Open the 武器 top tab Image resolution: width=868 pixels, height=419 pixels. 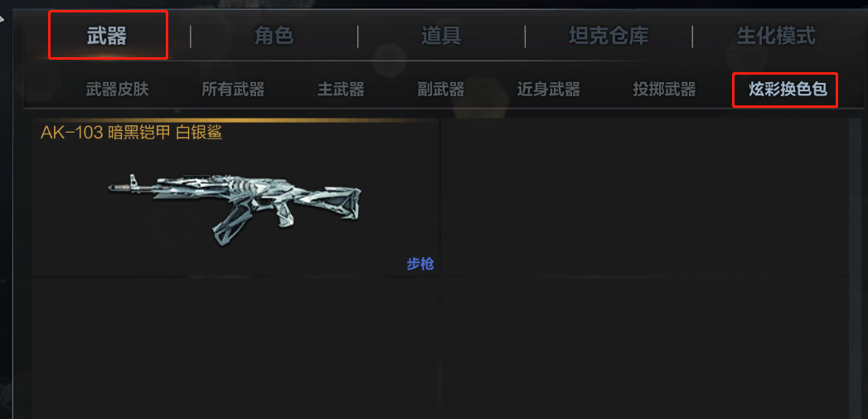tap(107, 36)
